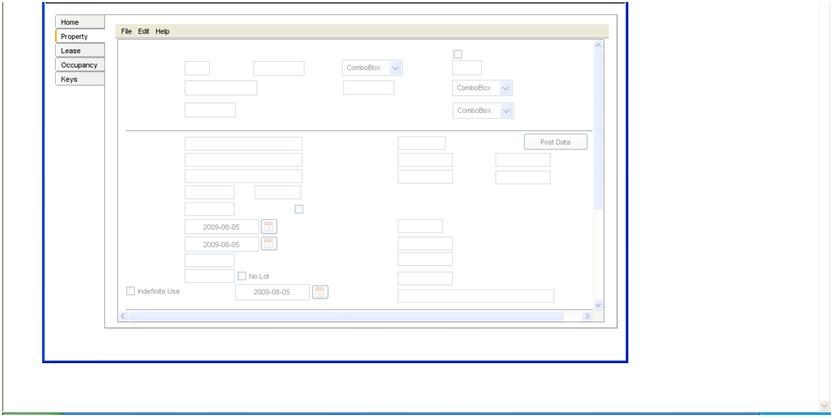Screen dimensions: 833x417
Task: Tick the Indefinite Use checkbox
Action: [130, 291]
